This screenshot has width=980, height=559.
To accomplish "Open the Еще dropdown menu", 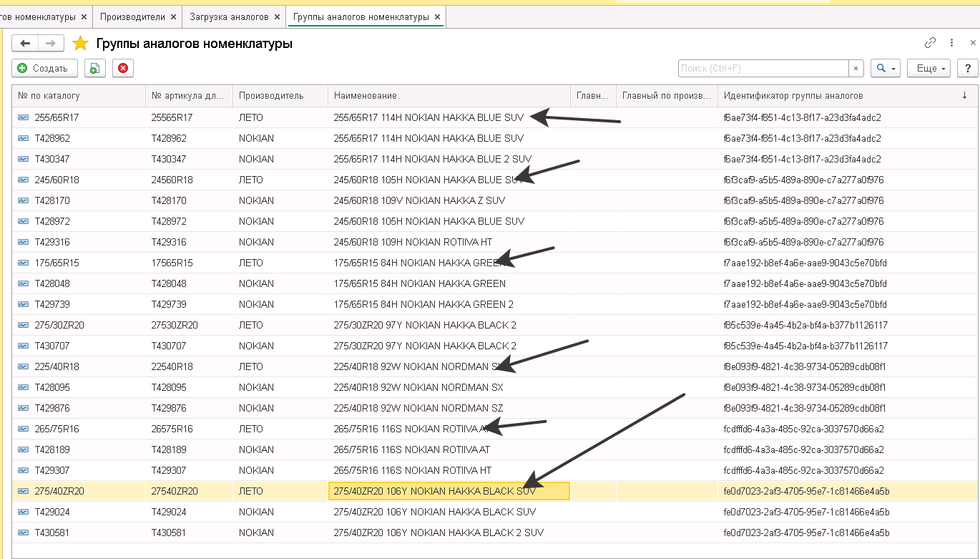I will click(x=928, y=68).
